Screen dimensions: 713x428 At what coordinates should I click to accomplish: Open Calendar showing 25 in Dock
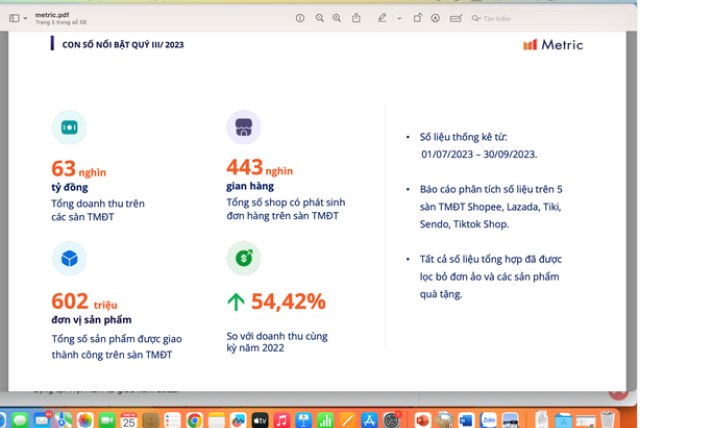(129, 420)
